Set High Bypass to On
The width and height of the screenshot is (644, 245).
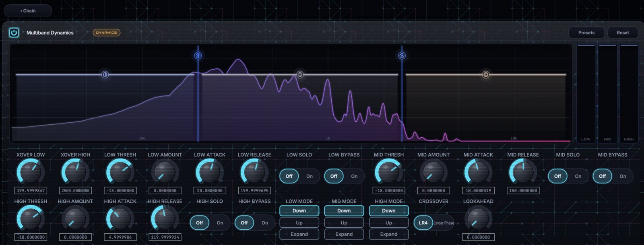pos(265,222)
